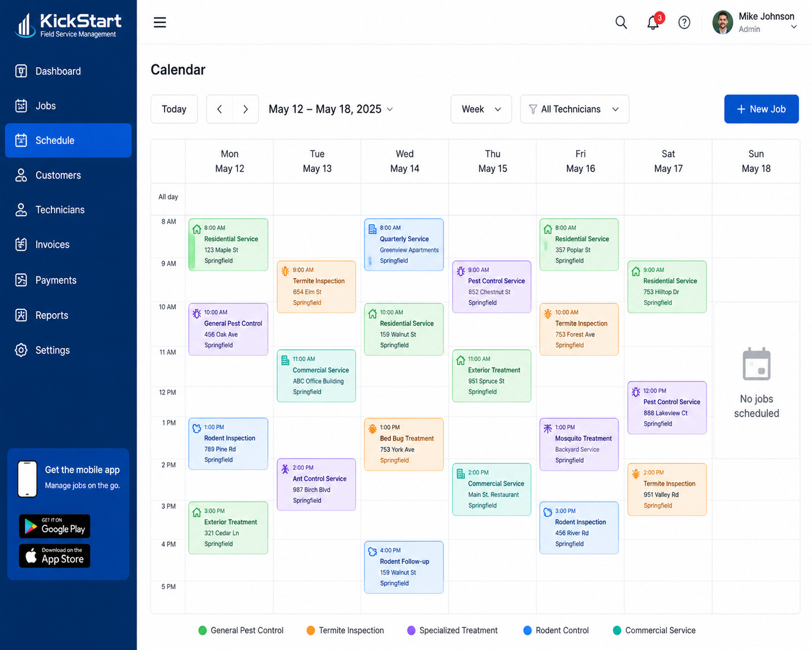Toggle the hamburger sidebar menu
Viewport: 812px width, 650px height.
click(x=160, y=23)
